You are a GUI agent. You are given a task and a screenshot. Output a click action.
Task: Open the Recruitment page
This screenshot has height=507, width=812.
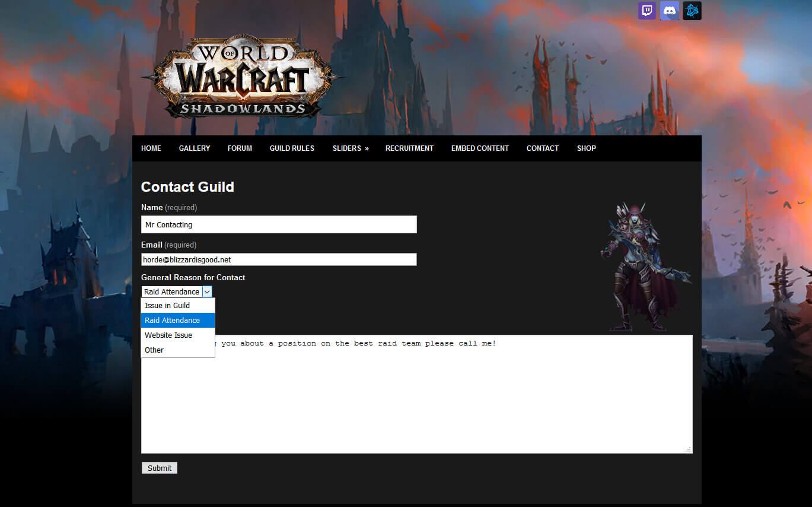coord(409,148)
